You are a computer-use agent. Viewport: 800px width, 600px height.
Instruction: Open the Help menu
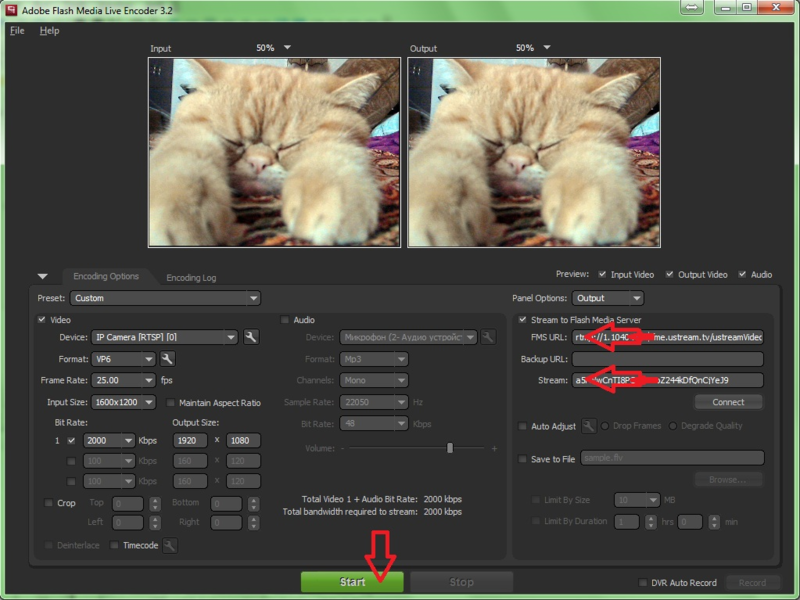pos(49,31)
